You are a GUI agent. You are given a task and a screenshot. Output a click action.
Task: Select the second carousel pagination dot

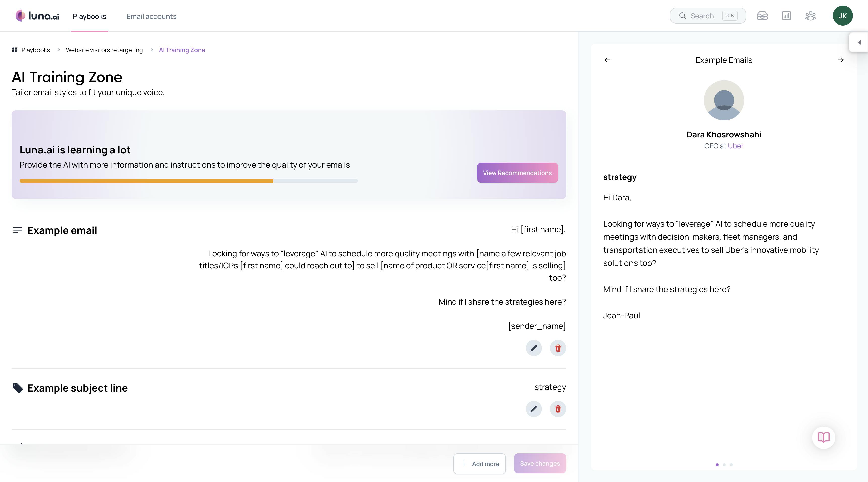[x=724, y=465]
